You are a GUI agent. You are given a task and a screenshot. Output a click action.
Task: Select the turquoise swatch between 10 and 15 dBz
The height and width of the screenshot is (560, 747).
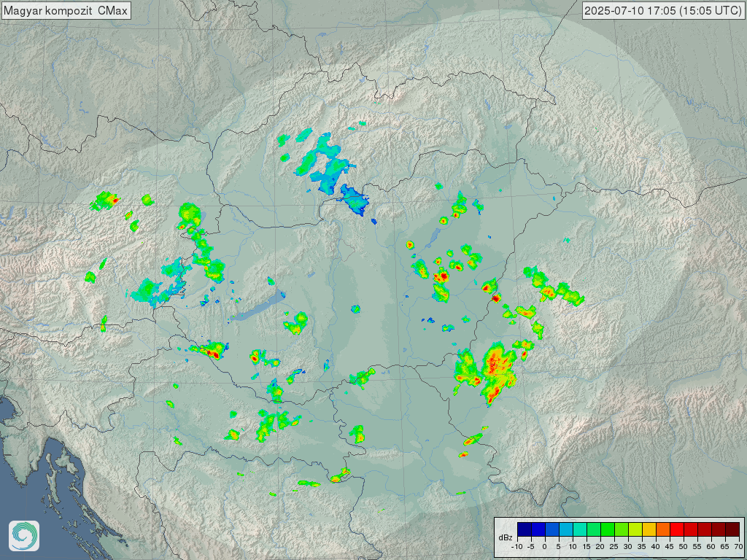580,529
